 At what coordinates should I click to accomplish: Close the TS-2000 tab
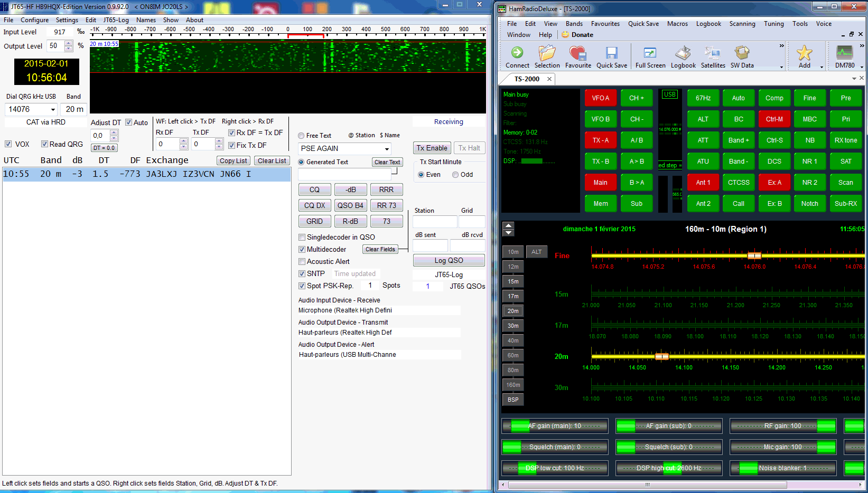[x=549, y=79]
